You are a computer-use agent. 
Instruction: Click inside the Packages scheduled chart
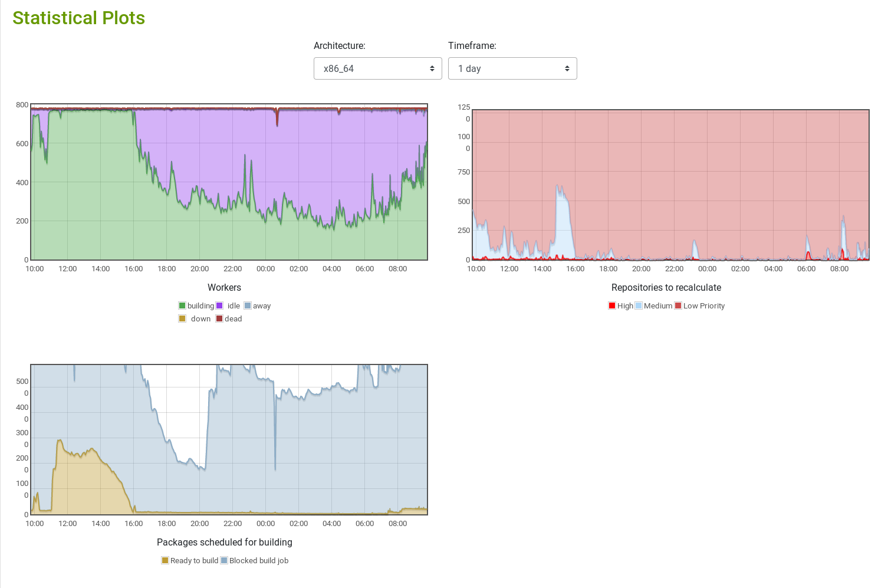tap(229, 439)
